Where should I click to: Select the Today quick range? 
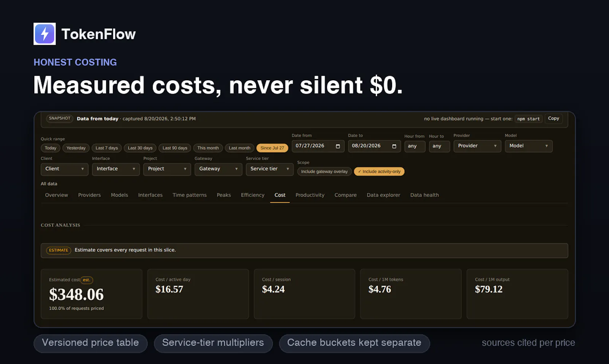(x=50, y=148)
